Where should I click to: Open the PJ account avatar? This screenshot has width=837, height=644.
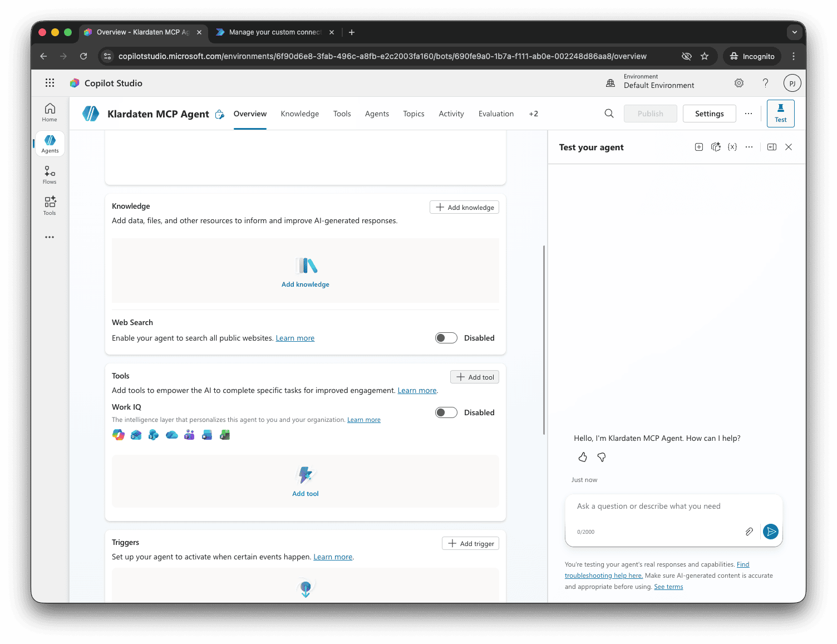click(792, 83)
